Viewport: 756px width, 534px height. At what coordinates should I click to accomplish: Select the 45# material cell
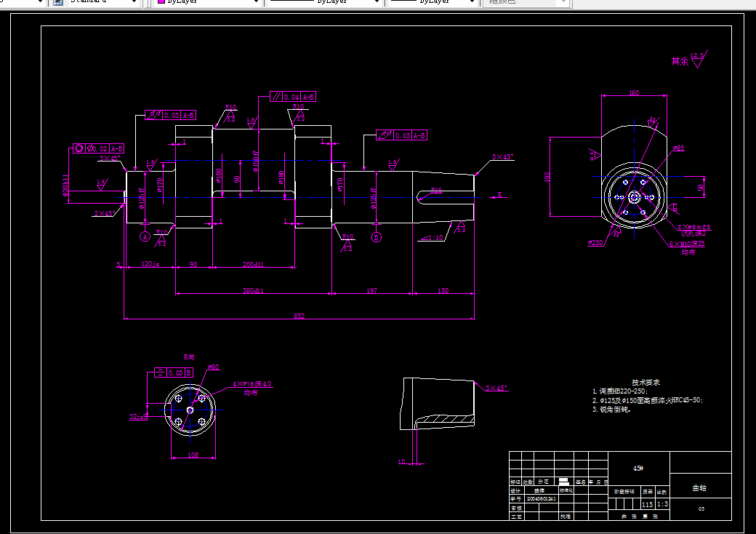638,469
